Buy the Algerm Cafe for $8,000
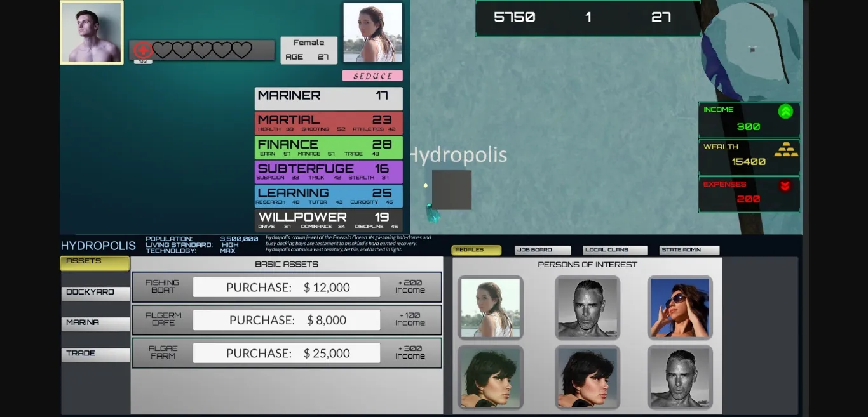Screen dimensions: 868x417 coord(287,321)
